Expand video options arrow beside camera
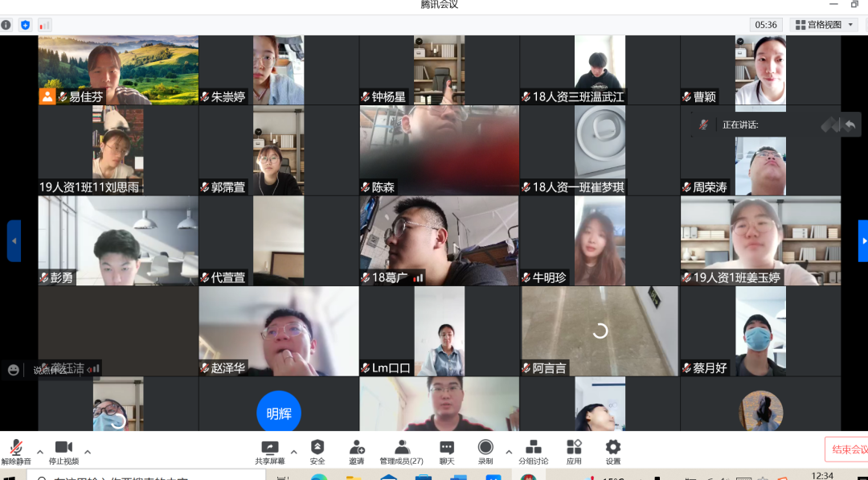868x480 pixels. pyautogui.click(x=88, y=451)
